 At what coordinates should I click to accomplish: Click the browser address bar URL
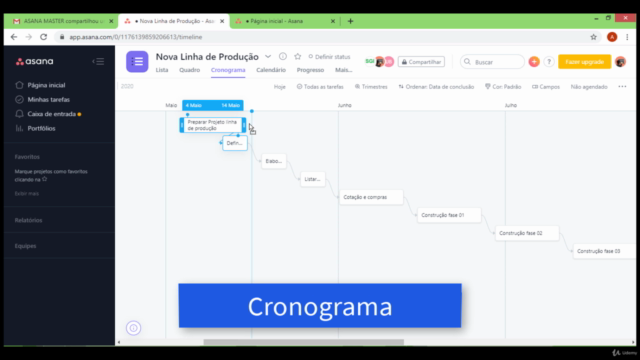pyautogui.click(x=136, y=37)
